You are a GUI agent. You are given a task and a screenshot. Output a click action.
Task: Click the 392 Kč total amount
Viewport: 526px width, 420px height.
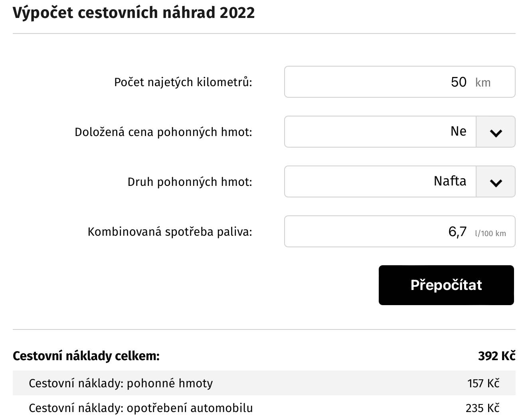click(x=497, y=356)
